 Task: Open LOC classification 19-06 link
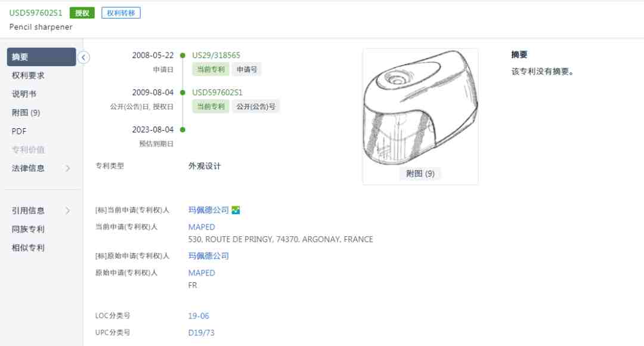point(199,316)
